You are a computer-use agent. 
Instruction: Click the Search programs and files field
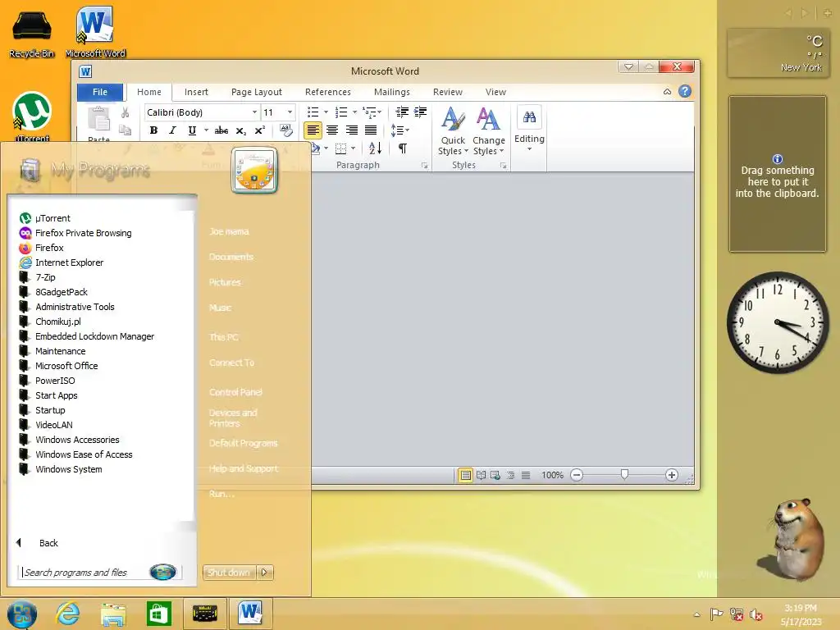click(x=85, y=573)
